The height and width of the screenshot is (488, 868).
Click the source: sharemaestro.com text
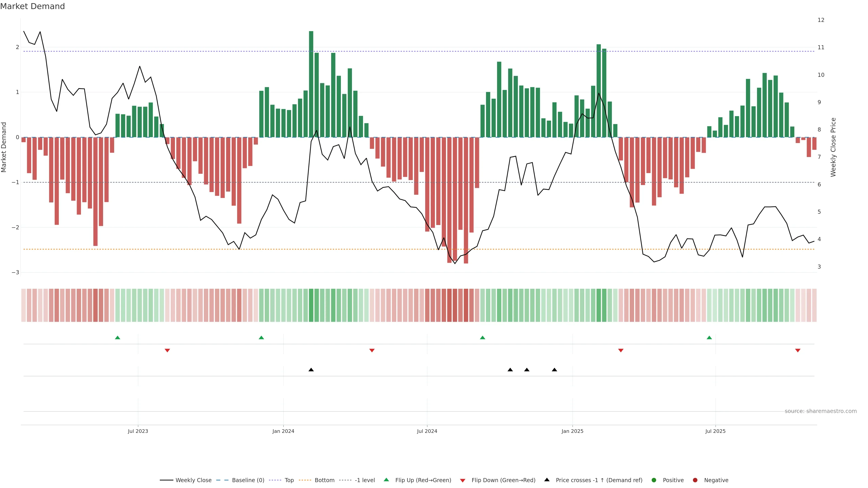tap(821, 411)
